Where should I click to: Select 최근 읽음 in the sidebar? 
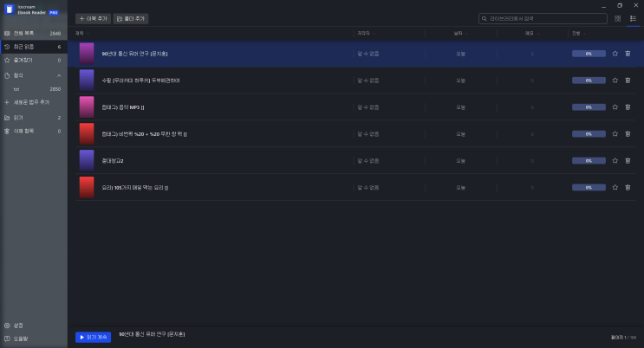(x=33, y=47)
